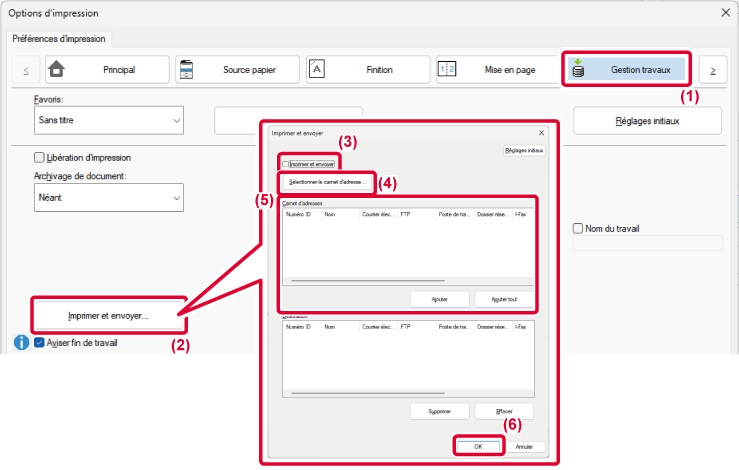Click the Nom du travail text field
The width and height of the screenshot is (739, 470).
[x=646, y=243]
